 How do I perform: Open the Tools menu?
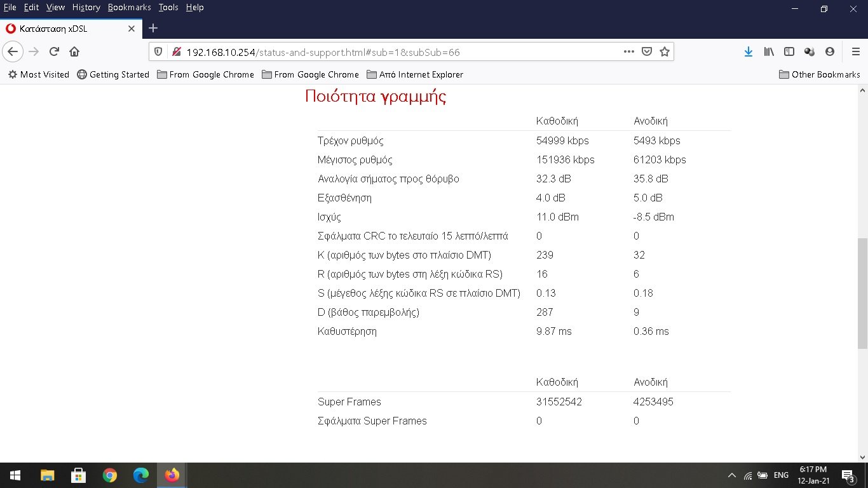pos(168,7)
